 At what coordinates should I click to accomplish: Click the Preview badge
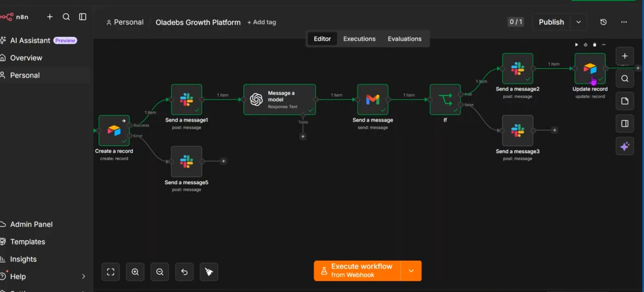[65, 40]
